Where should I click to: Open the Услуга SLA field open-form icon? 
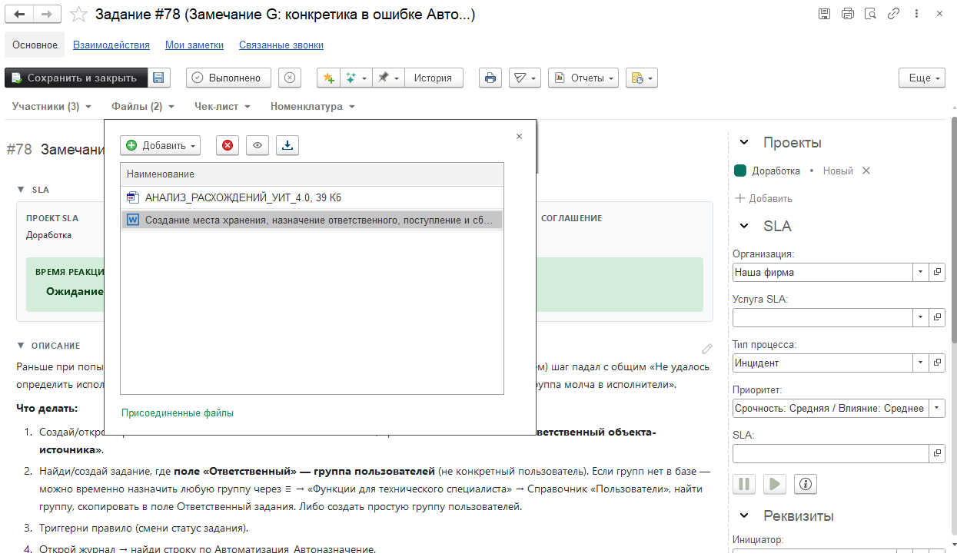coord(937,317)
